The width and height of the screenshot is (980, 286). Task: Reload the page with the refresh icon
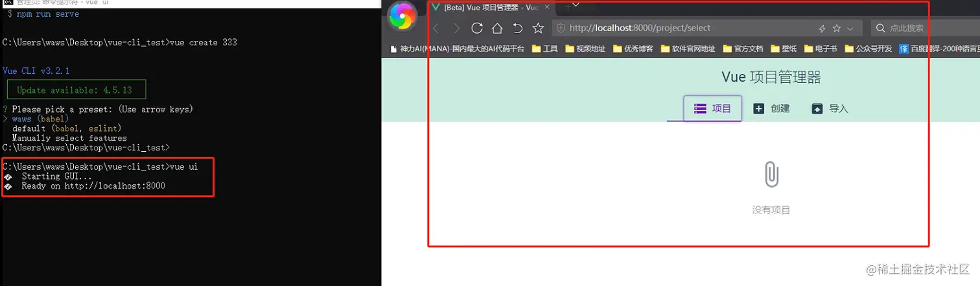pos(477,28)
